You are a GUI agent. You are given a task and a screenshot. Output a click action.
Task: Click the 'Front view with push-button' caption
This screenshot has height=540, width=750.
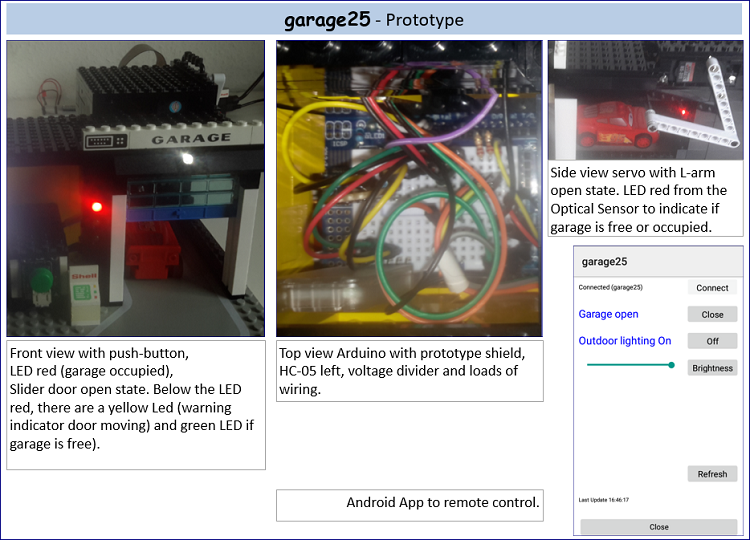(x=136, y=405)
